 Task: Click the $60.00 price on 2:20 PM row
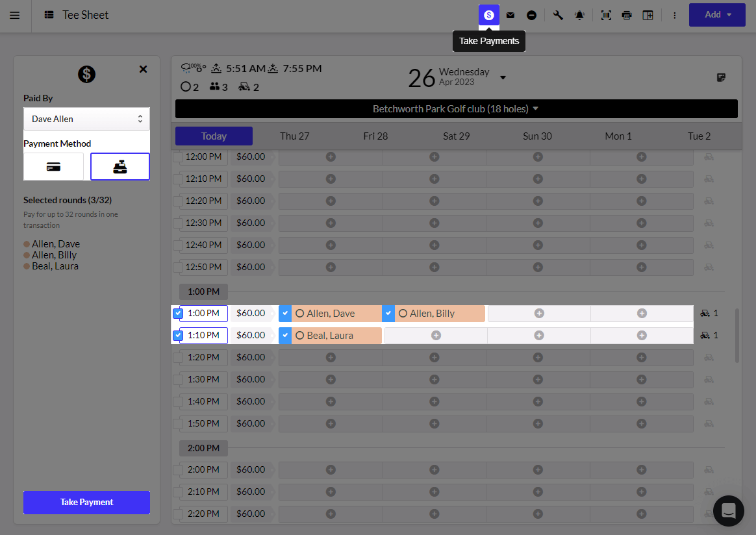[x=251, y=514]
